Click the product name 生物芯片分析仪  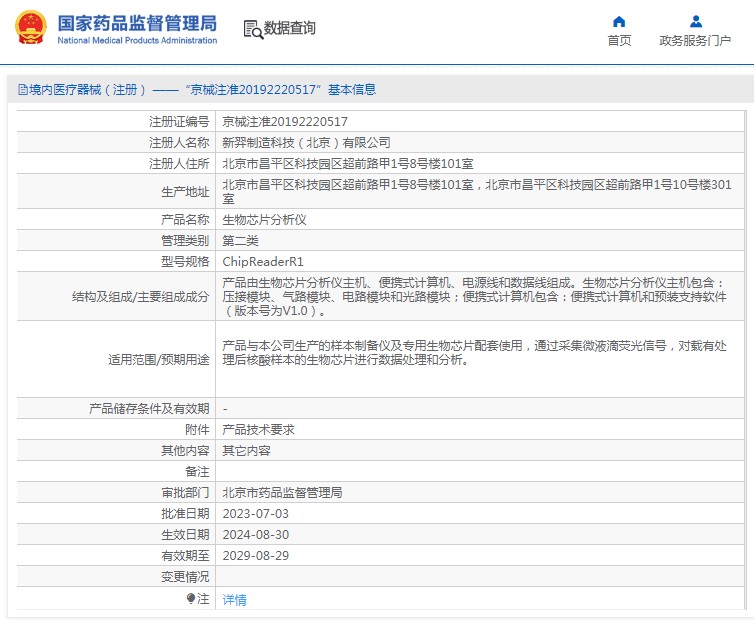[264, 219]
